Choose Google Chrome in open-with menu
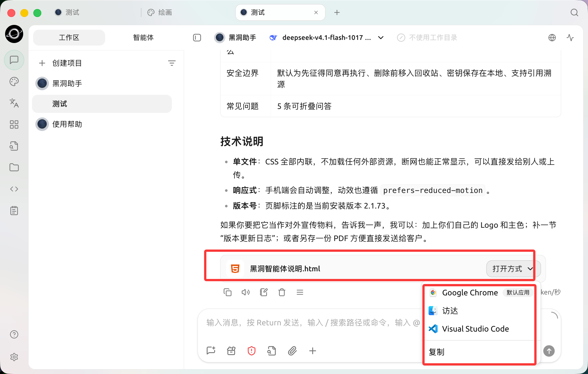 click(x=481, y=293)
